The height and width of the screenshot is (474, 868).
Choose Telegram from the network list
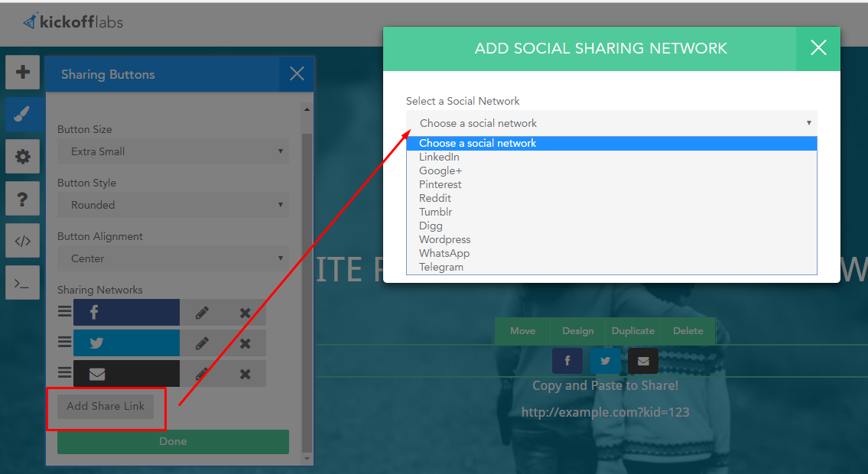click(612, 267)
